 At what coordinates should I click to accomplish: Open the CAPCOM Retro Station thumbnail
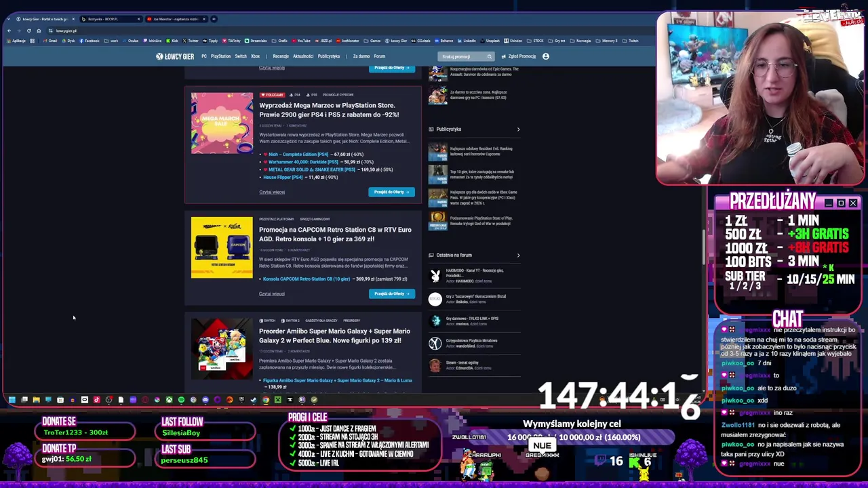click(222, 247)
